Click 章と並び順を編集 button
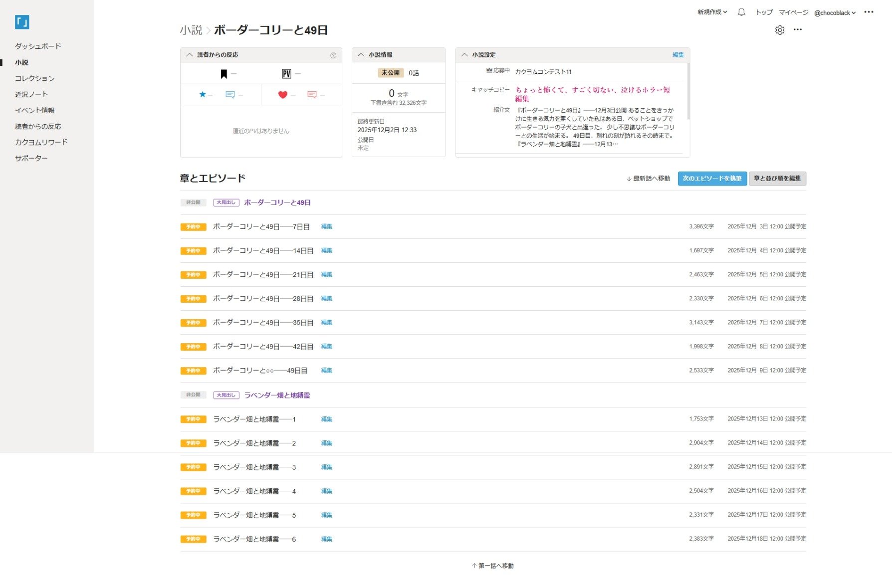 pyautogui.click(x=777, y=179)
